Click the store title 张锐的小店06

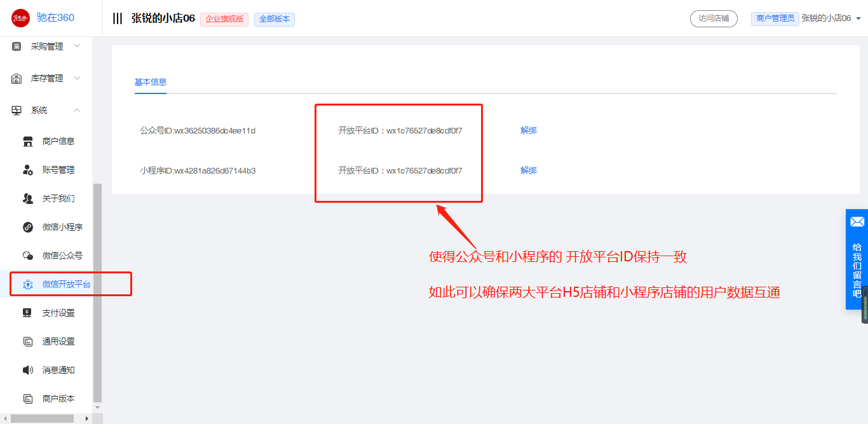(163, 18)
